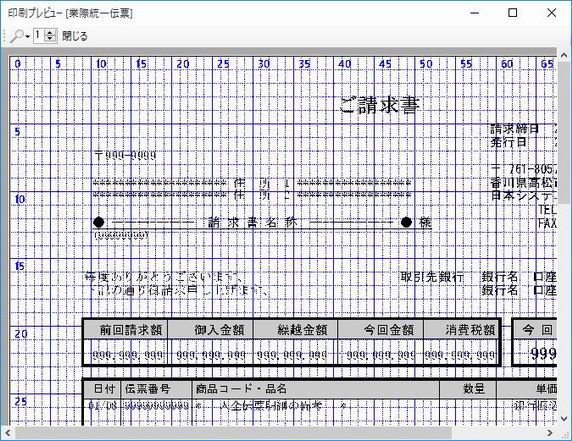Click the 繰越金額 header cell
The height and width of the screenshot is (441, 572).
click(x=295, y=330)
